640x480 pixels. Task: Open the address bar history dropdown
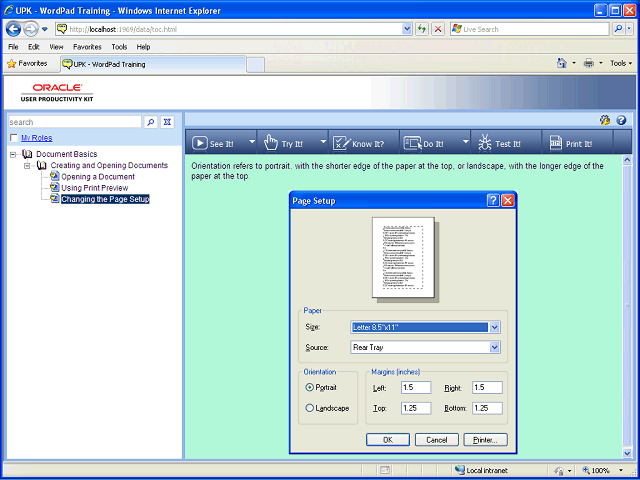point(407,29)
